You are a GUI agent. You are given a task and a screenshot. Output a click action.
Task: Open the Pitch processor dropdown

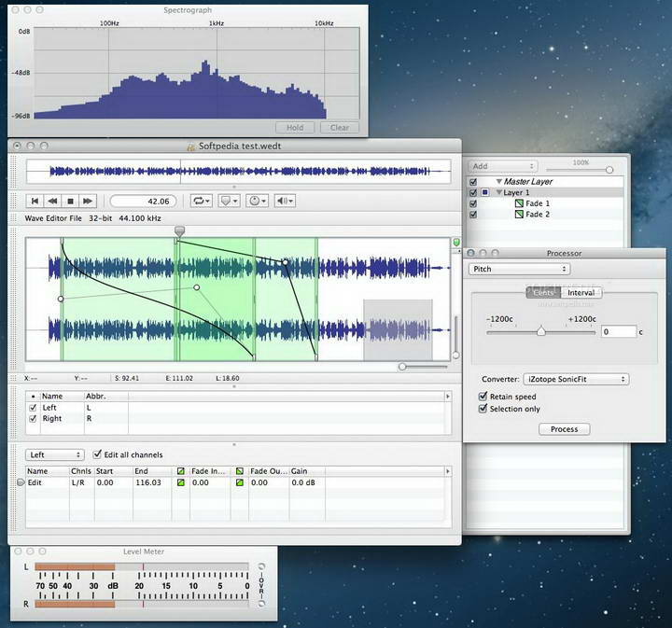(x=519, y=269)
